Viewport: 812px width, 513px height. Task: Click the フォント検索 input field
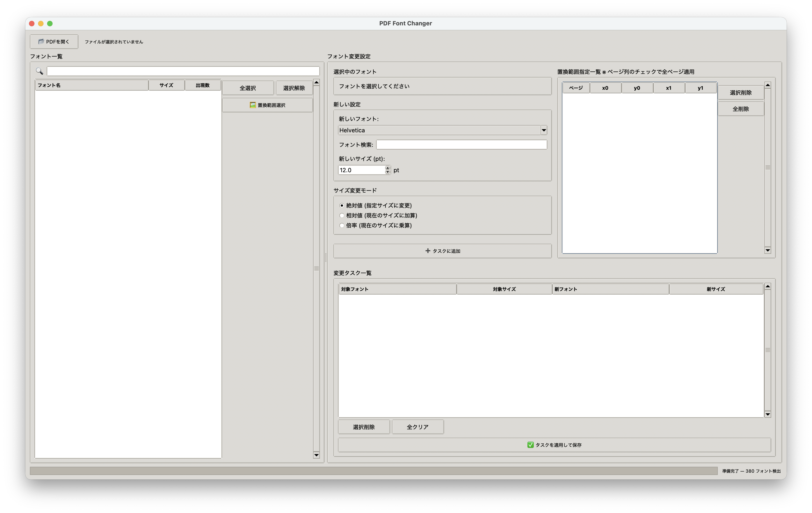tap(461, 145)
